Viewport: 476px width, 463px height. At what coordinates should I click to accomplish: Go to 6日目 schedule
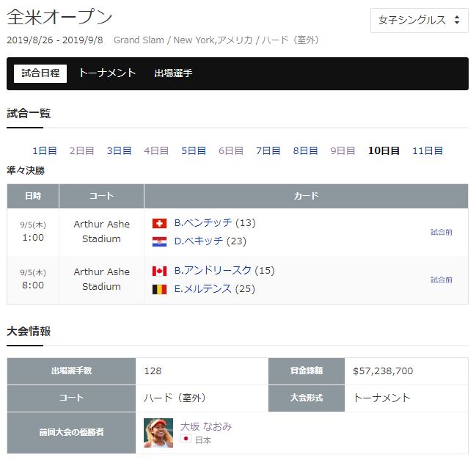pyautogui.click(x=231, y=150)
